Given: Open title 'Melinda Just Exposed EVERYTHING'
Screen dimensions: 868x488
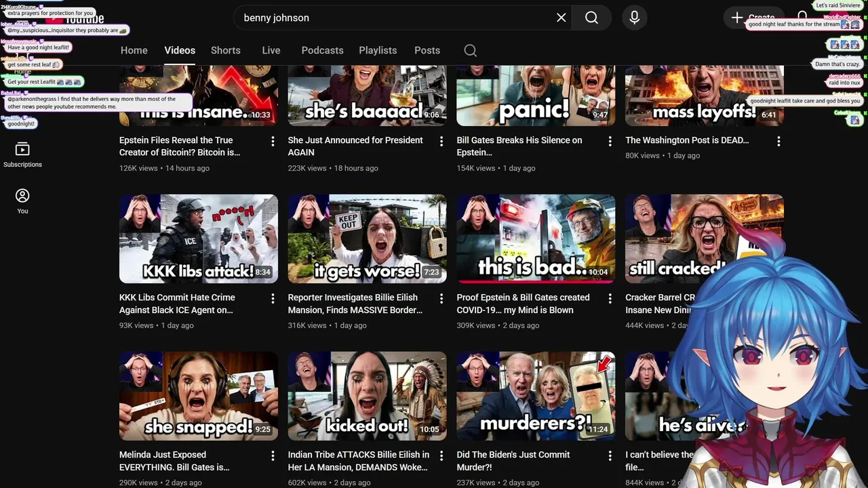Looking at the screenshot, I should pos(174,461).
